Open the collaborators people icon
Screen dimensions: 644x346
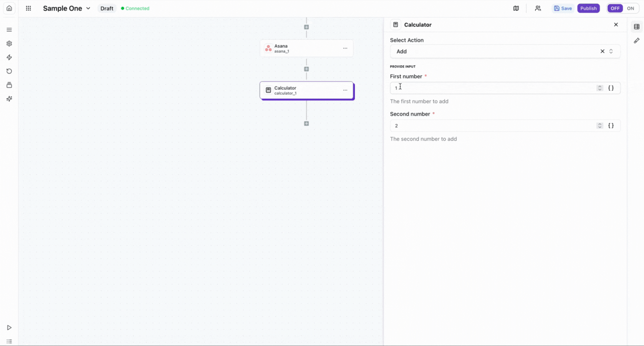click(x=538, y=8)
